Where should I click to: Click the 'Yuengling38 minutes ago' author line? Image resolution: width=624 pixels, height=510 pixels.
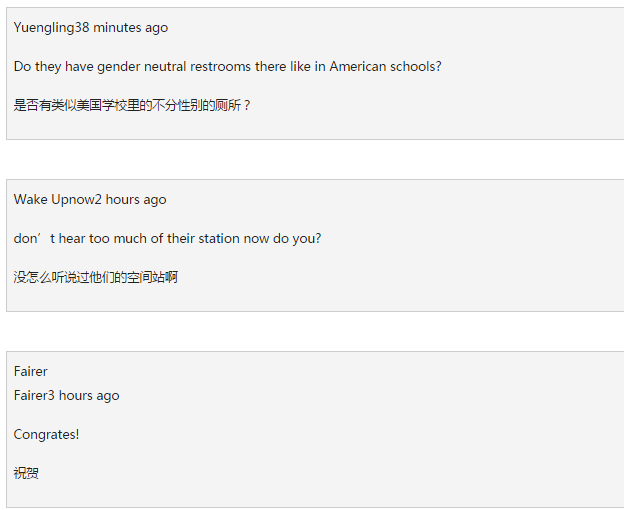[91, 28]
